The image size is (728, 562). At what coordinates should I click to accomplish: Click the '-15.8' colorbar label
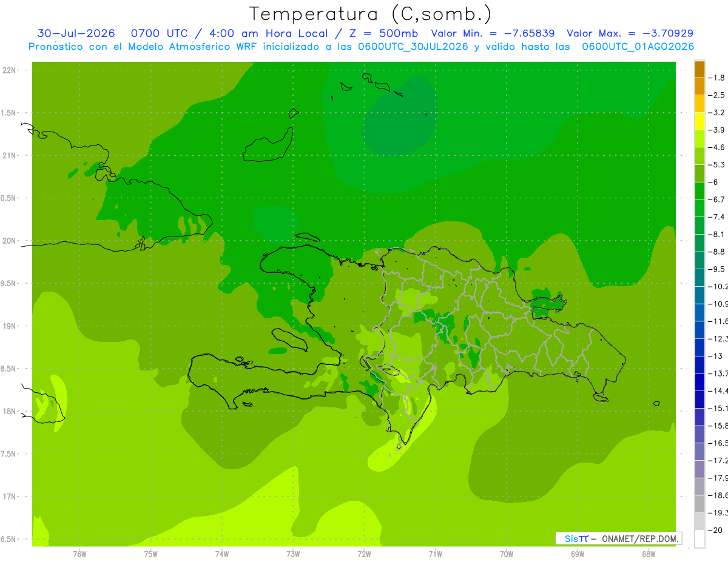click(718, 426)
